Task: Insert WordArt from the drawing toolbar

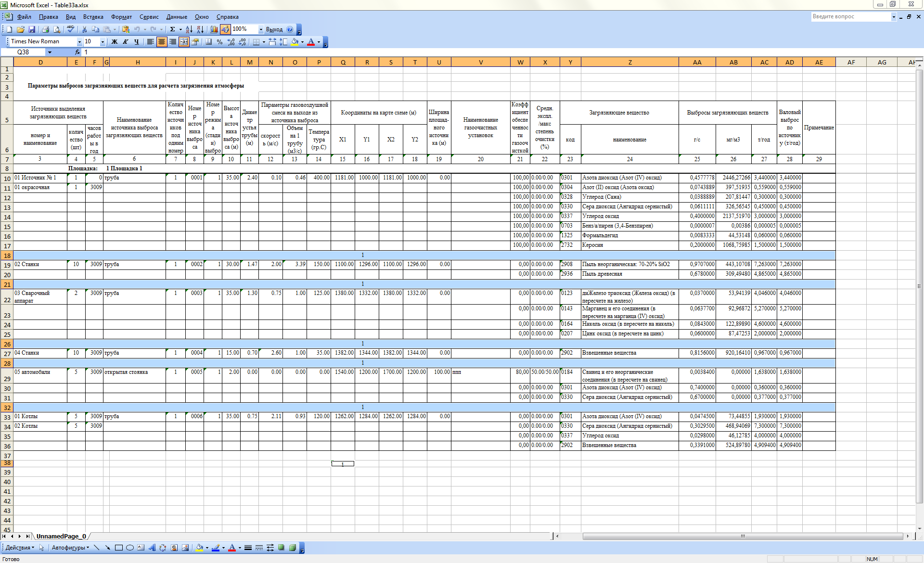Action: coord(152,548)
